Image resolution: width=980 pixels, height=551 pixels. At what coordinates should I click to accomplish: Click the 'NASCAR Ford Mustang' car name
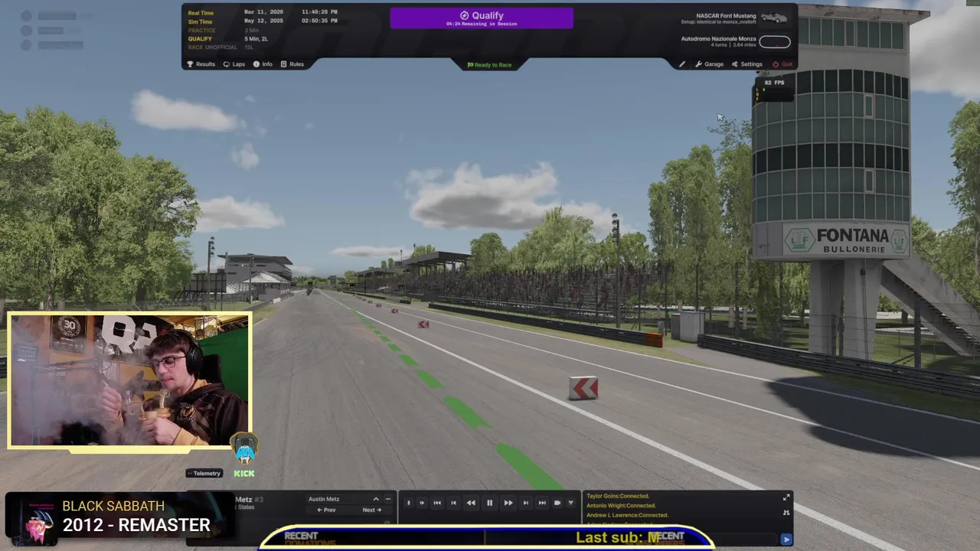[x=726, y=16]
